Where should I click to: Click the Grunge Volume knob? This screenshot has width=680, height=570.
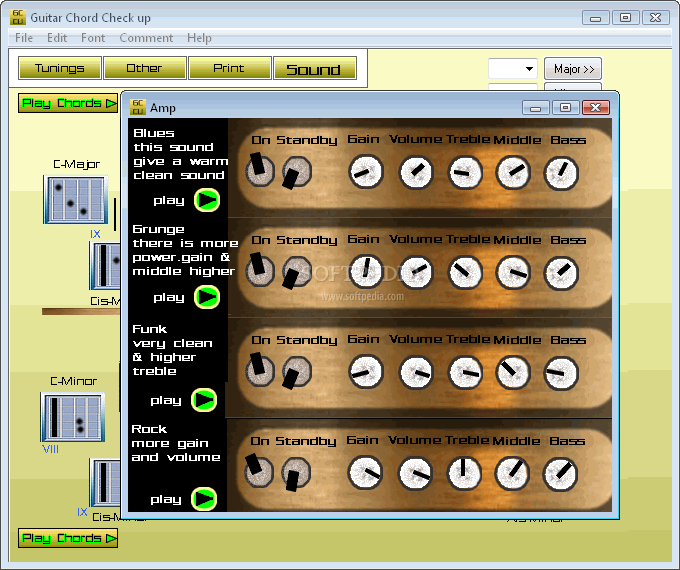416,272
